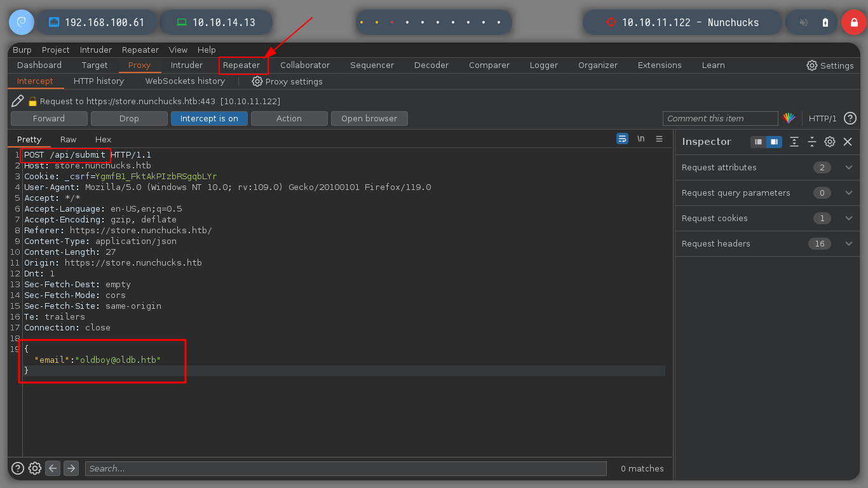Viewport: 868px width, 488px height.
Task: Click the battery indicator in top bar
Action: click(x=825, y=22)
